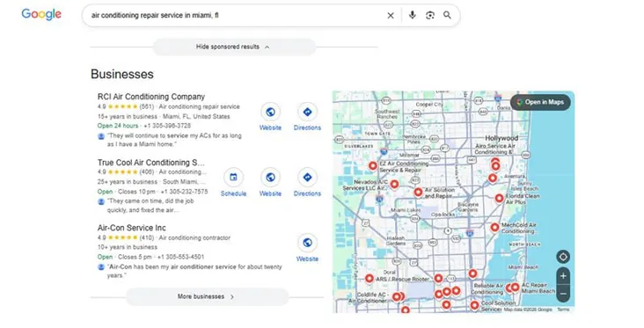
Task: Click True Cool phone number +1 305-232-7575
Action: pyautogui.click(x=184, y=192)
